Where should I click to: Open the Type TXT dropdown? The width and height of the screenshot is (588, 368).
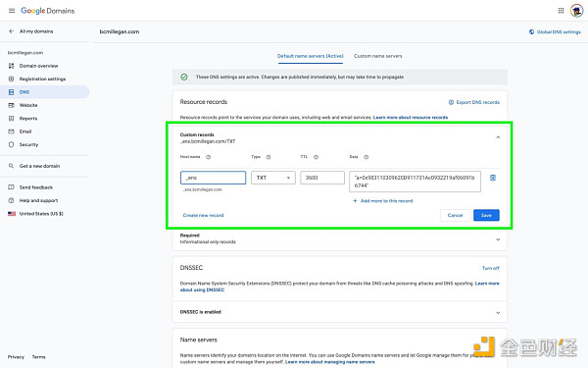(273, 178)
